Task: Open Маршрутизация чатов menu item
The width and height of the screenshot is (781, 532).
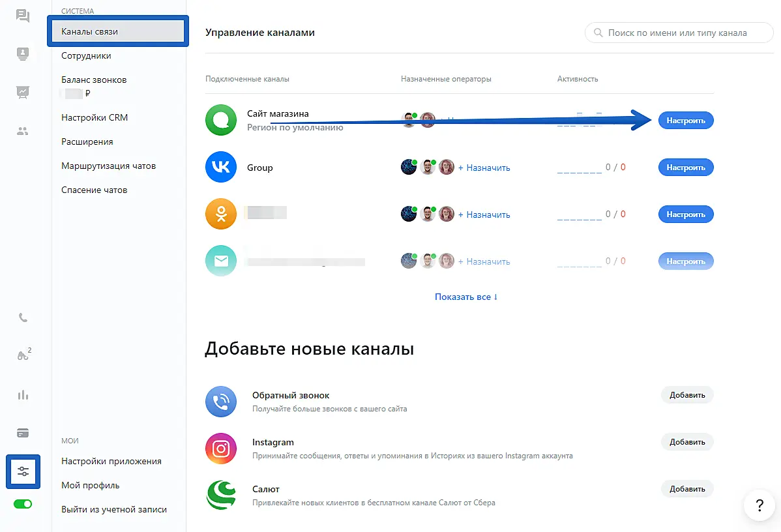Action: [x=109, y=166]
